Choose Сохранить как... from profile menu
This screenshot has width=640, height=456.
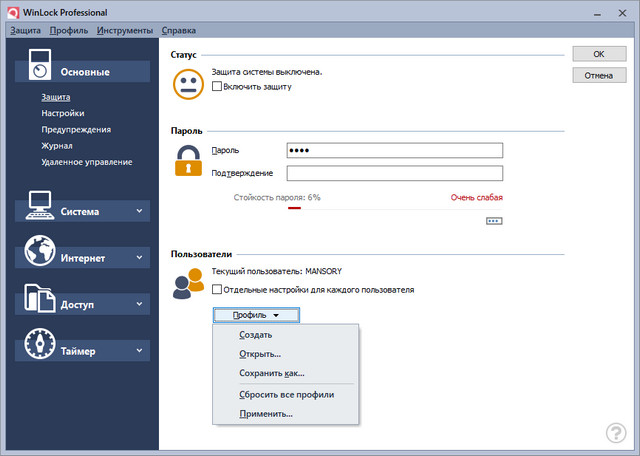click(271, 374)
